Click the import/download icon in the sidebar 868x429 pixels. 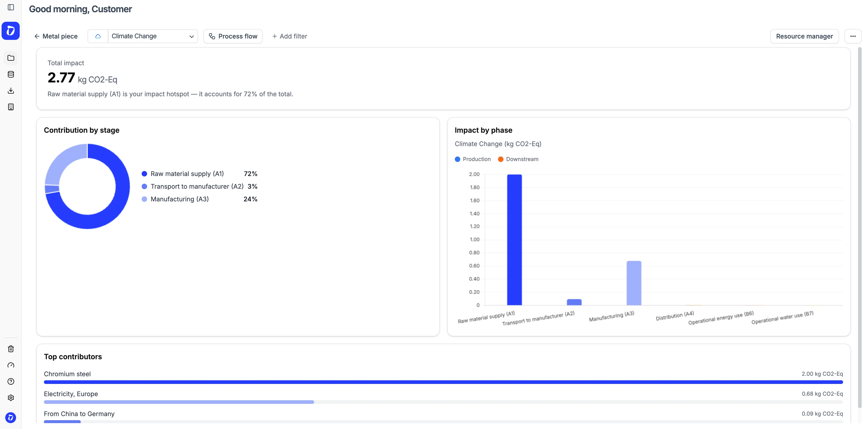point(10,90)
